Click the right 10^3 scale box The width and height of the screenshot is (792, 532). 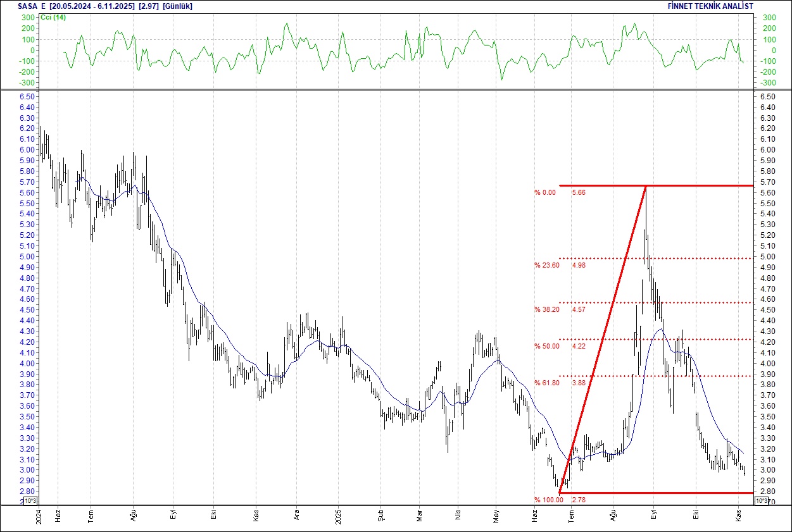click(x=762, y=501)
